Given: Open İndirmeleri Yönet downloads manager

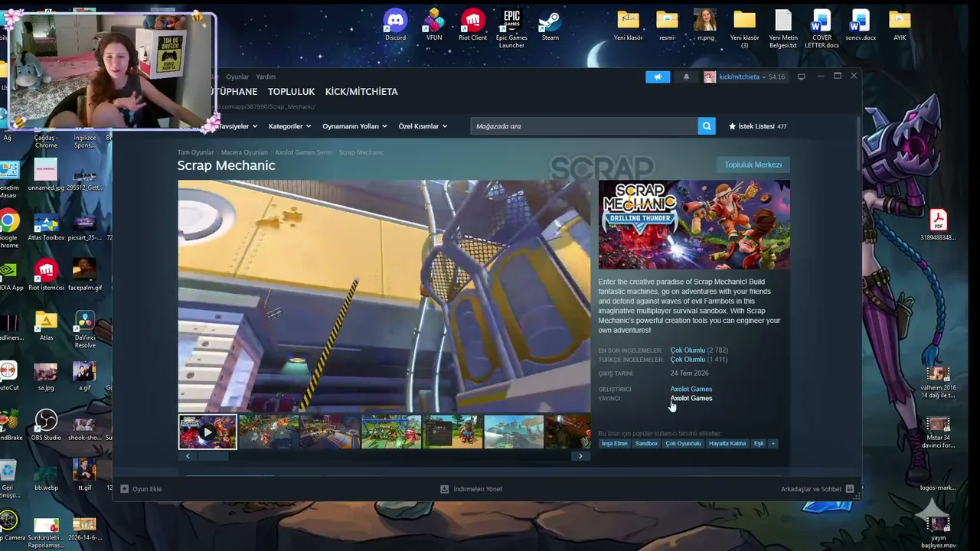Looking at the screenshot, I should 472,489.
